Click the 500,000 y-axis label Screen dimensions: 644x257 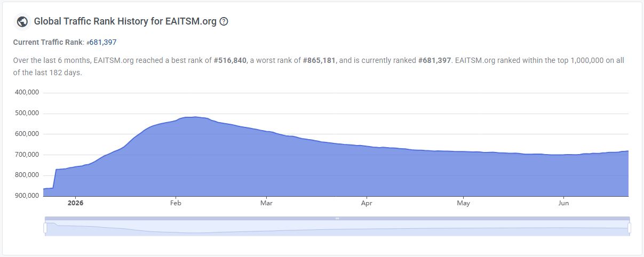[x=26, y=113]
